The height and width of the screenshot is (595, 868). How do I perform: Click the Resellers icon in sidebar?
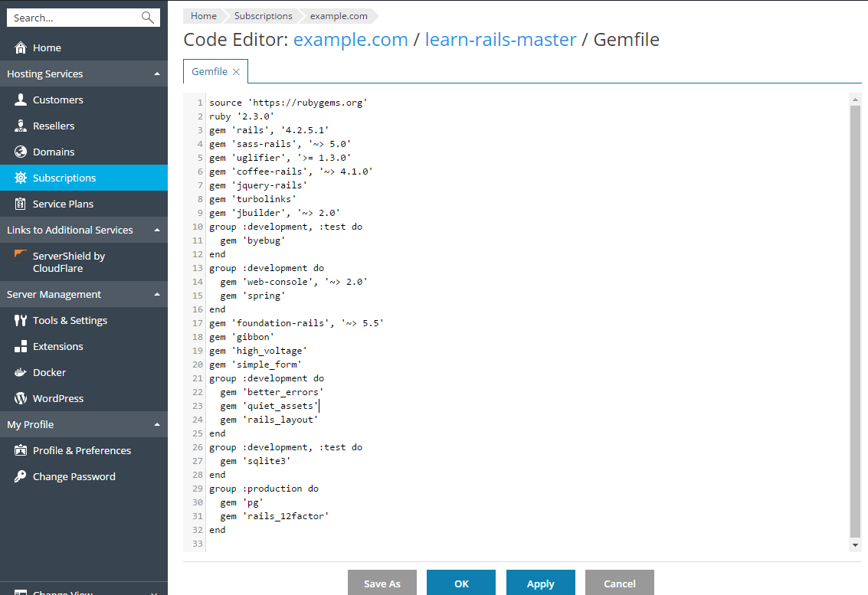21,126
